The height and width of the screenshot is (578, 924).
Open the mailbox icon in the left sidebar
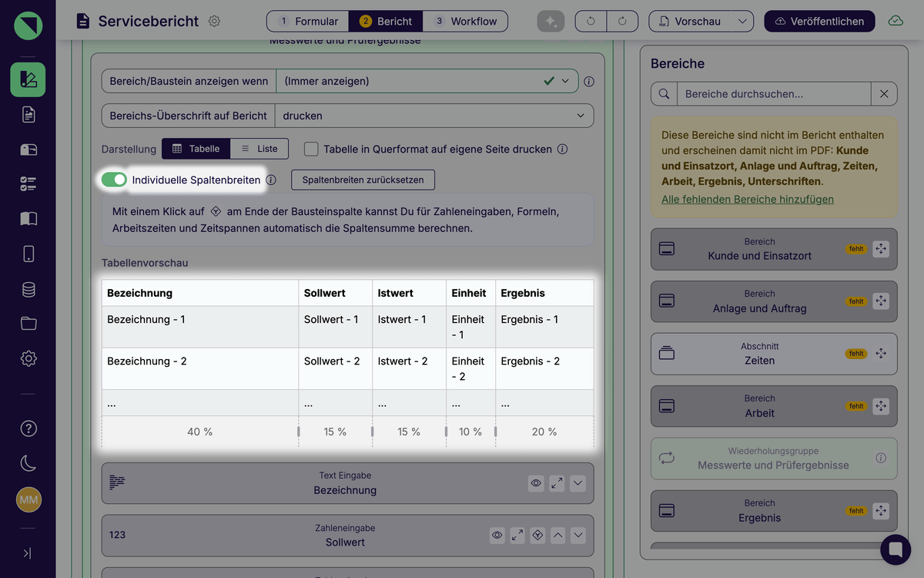[28, 150]
